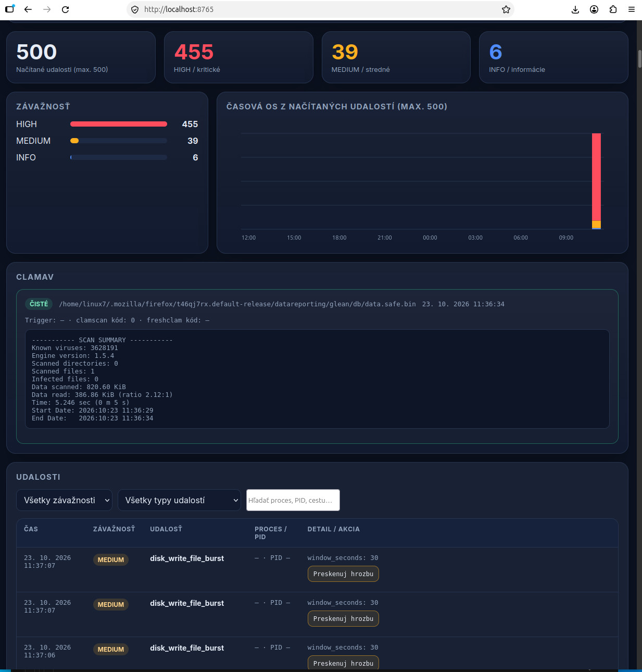Click the scan timestamp "23. 10. 2026 11:36:34"

point(463,304)
